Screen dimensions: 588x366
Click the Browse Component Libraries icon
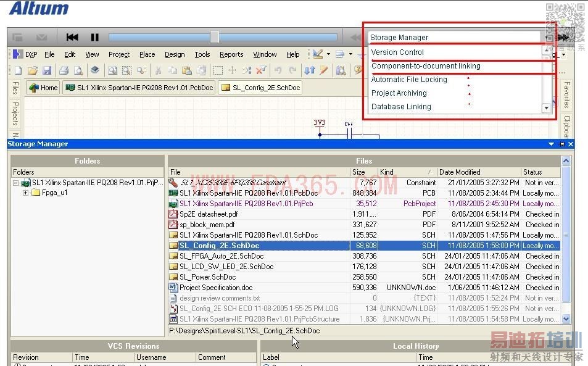pos(341,70)
